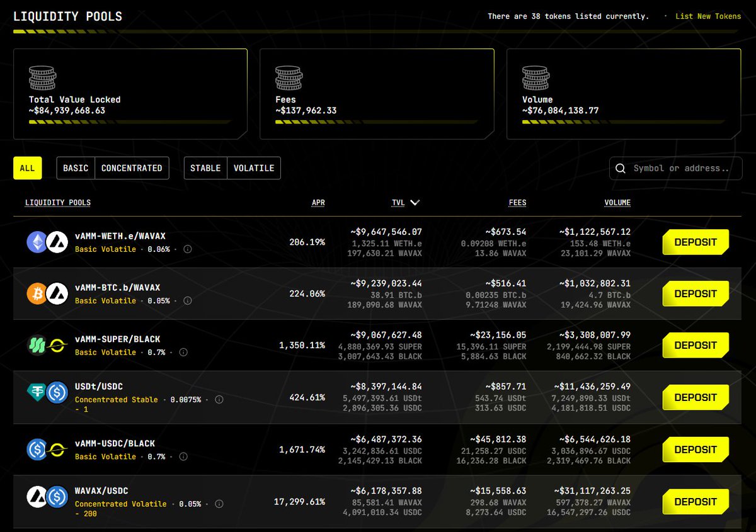Viewport: 756px width, 532px height.
Task: Deposit into WAVAX/USDC pool
Action: click(x=696, y=502)
